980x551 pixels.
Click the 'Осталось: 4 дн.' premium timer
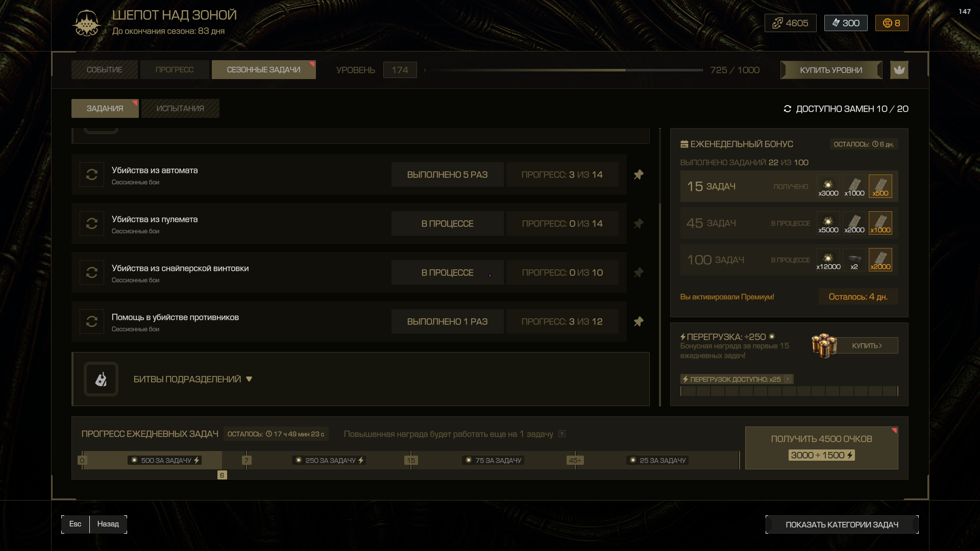[858, 296]
